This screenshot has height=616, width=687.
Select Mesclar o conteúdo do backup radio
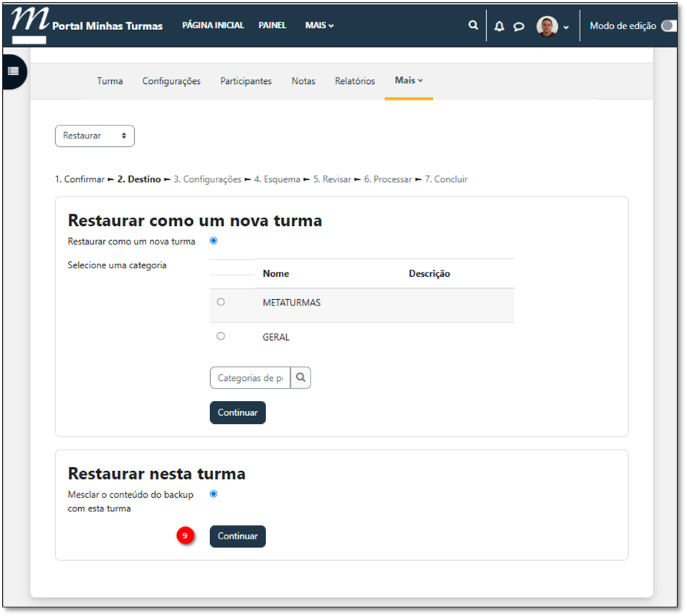[214, 494]
